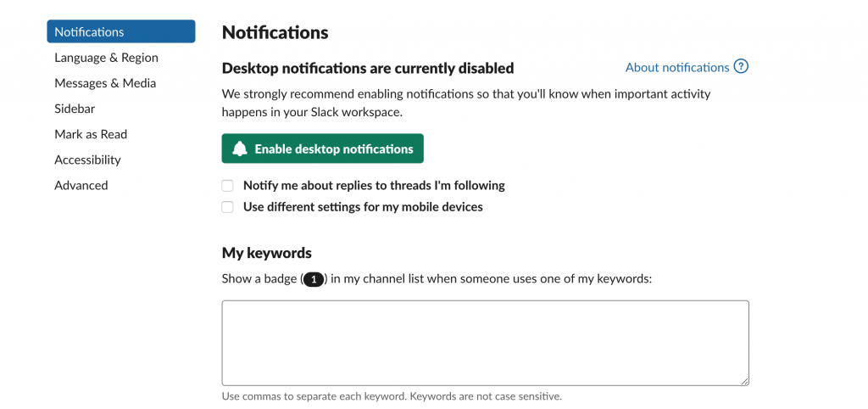
Task: Click the 'Use different settings for my mobile devices' label
Action: [x=363, y=207]
